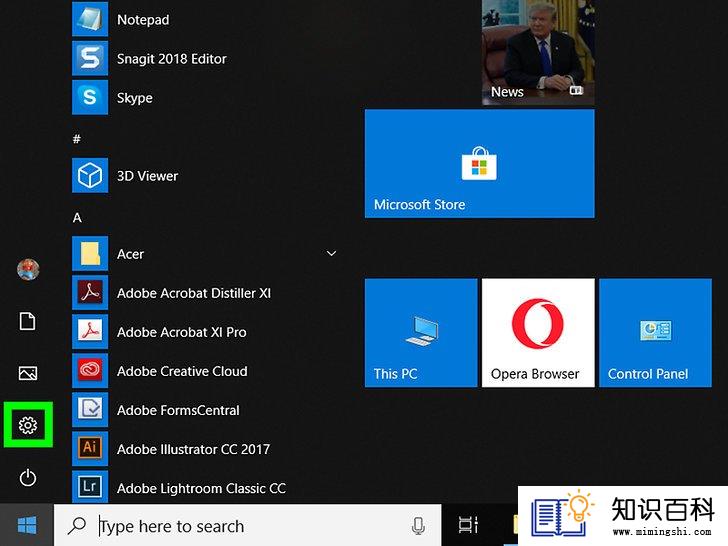Open the Documents sidebar icon
Image resolution: width=728 pixels, height=546 pixels.
point(27,321)
